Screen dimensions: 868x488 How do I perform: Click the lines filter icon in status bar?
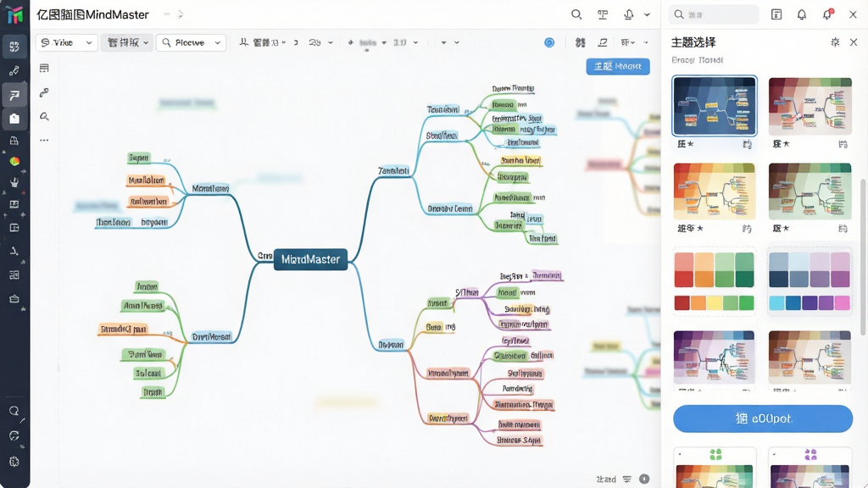[x=626, y=480]
